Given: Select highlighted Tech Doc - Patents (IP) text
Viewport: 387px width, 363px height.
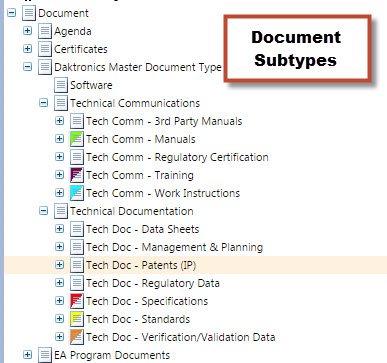Looking at the screenshot, I should pyautogui.click(x=141, y=266).
